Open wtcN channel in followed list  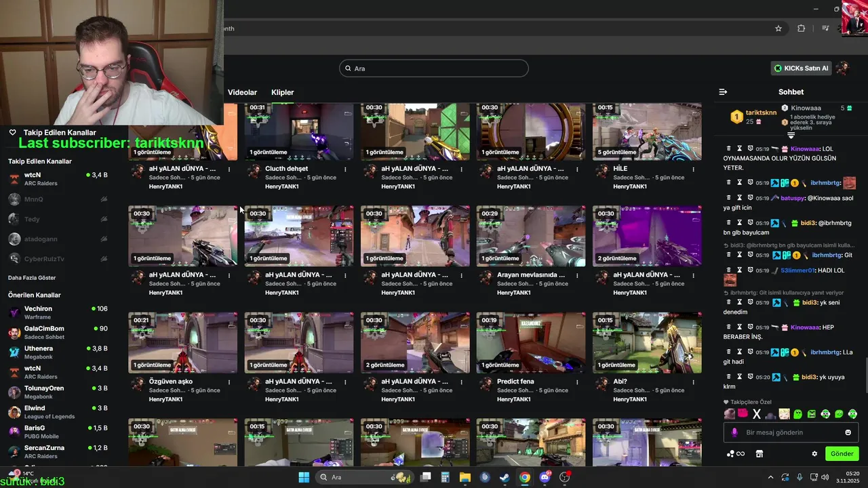pyautogui.click(x=58, y=179)
